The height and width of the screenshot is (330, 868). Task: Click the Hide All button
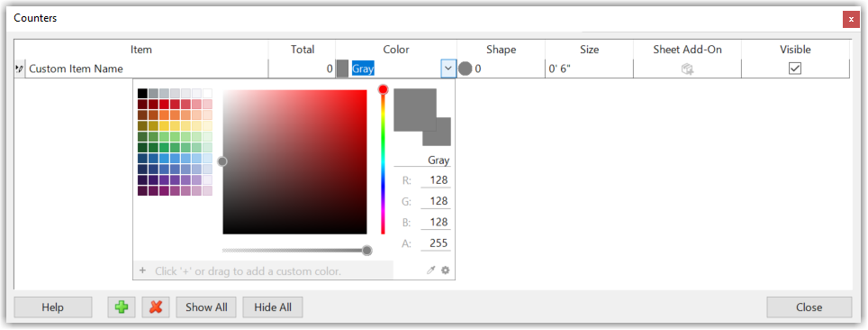coord(273,307)
